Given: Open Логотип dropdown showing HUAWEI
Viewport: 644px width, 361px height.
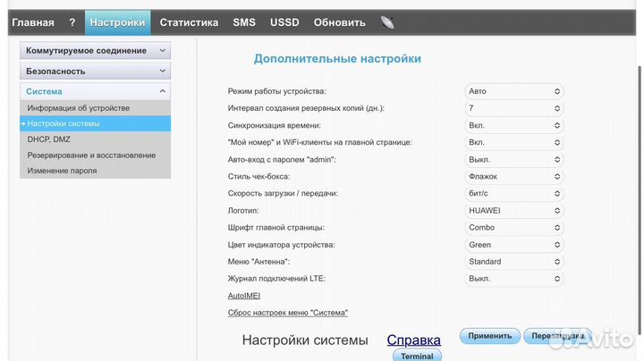Looking at the screenshot, I should [514, 211].
